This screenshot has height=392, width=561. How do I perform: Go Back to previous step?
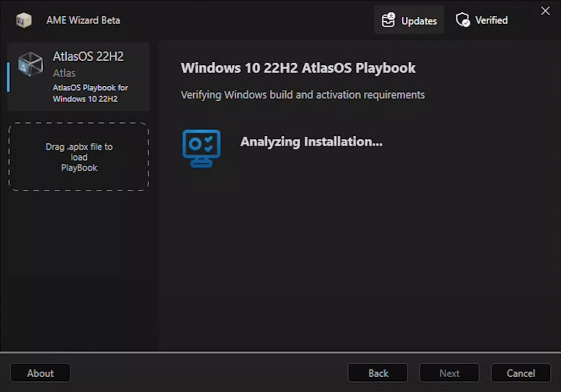[378, 373]
